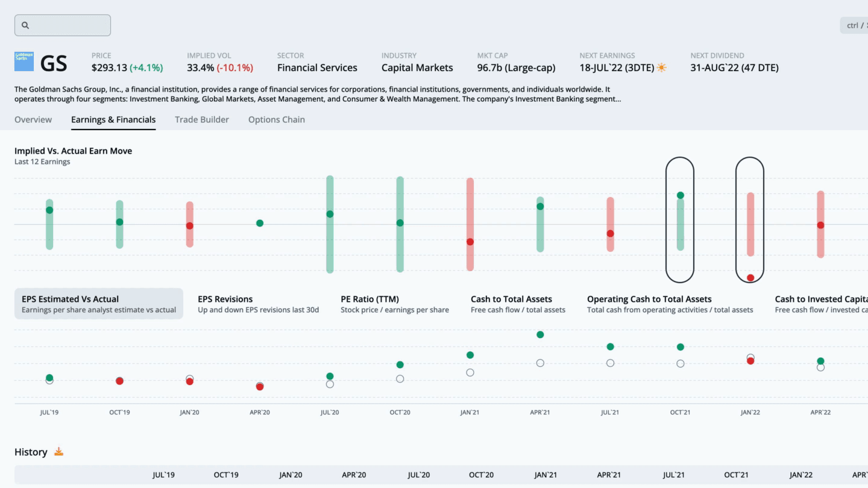Click JUL'20 green actual EPS dot
The image size is (868, 488).
330,376
